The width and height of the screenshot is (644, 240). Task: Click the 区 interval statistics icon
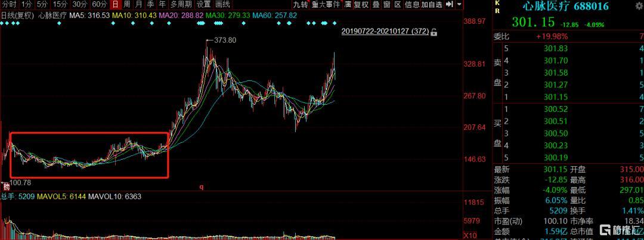397,5
